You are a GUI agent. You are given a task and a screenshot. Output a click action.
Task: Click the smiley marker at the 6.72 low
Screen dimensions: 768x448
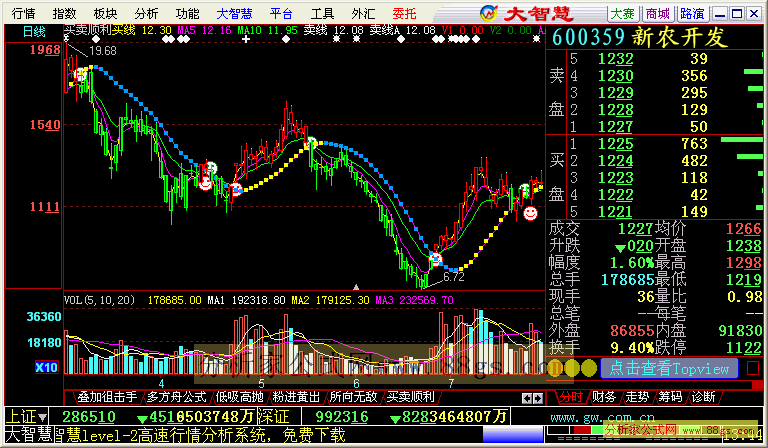[435, 259]
